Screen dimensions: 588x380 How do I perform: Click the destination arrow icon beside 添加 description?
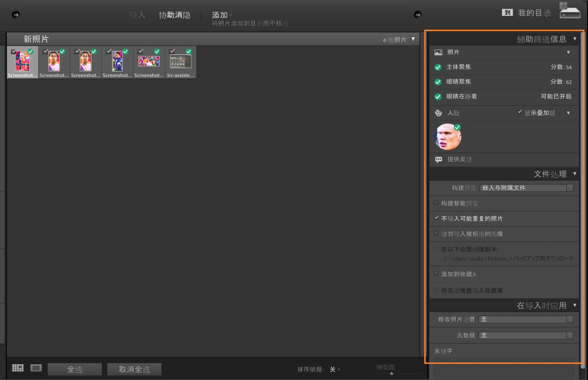(417, 15)
